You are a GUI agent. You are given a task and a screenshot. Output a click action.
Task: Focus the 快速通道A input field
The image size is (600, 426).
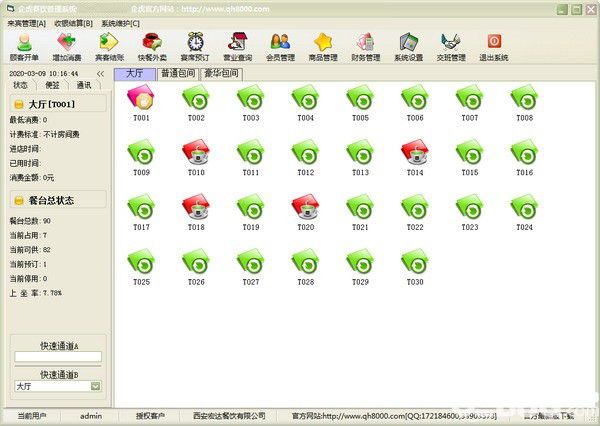pyautogui.click(x=58, y=357)
